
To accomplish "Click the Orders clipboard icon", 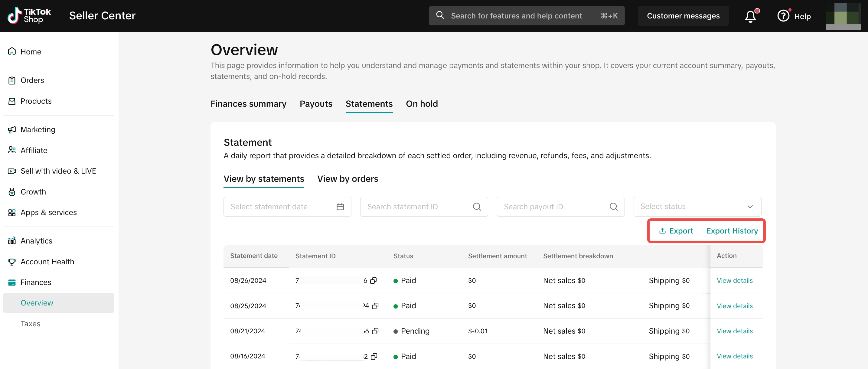I will tap(12, 80).
